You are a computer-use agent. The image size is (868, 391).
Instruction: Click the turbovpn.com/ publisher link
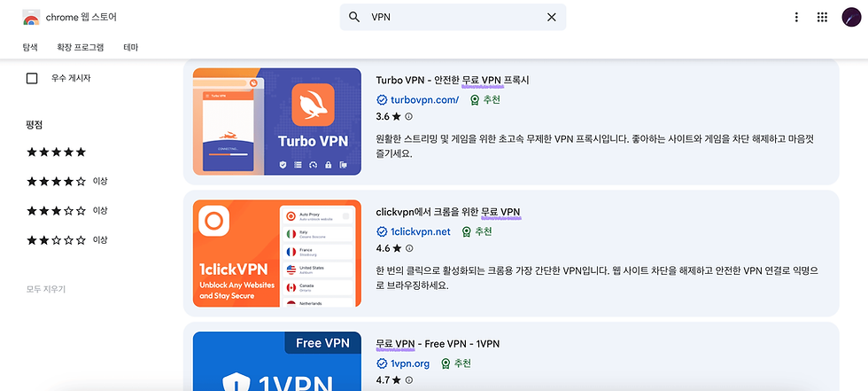(x=424, y=100)
